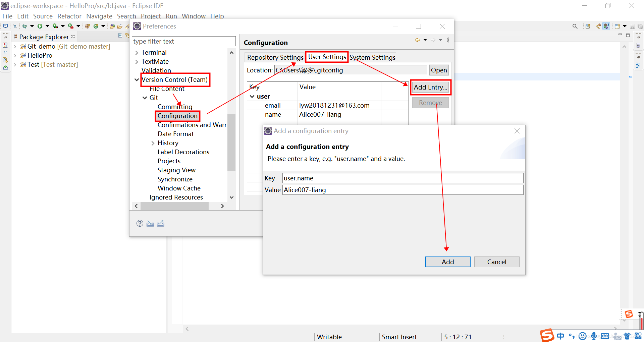Collapse the user section in key table
This screenshot has width=644, height=342.
point(252,97)
